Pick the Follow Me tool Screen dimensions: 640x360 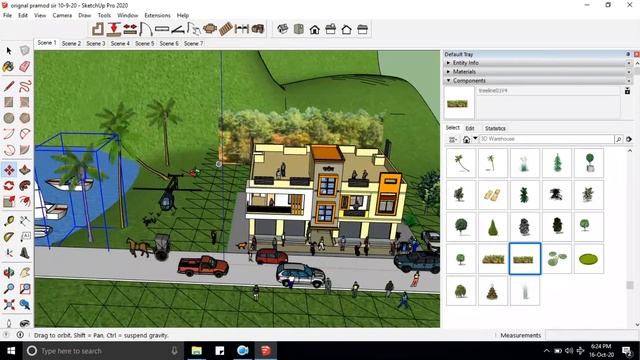(x=24, y=186)
